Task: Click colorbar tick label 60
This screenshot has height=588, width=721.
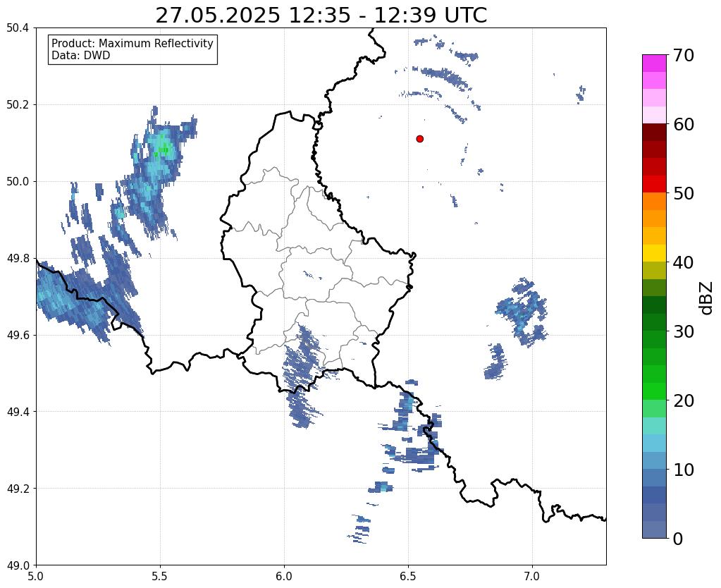Action: (x=684, y=124)
